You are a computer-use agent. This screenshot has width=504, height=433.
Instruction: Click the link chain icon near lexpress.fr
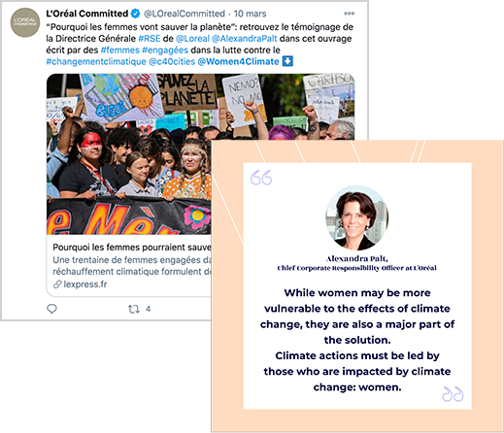[57, 284]
